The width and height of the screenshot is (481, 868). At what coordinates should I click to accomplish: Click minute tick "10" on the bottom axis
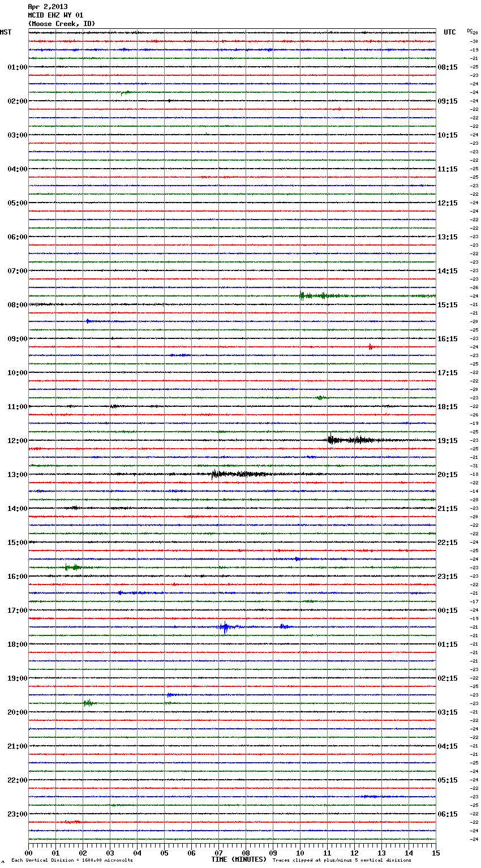(x=300, y=853)
